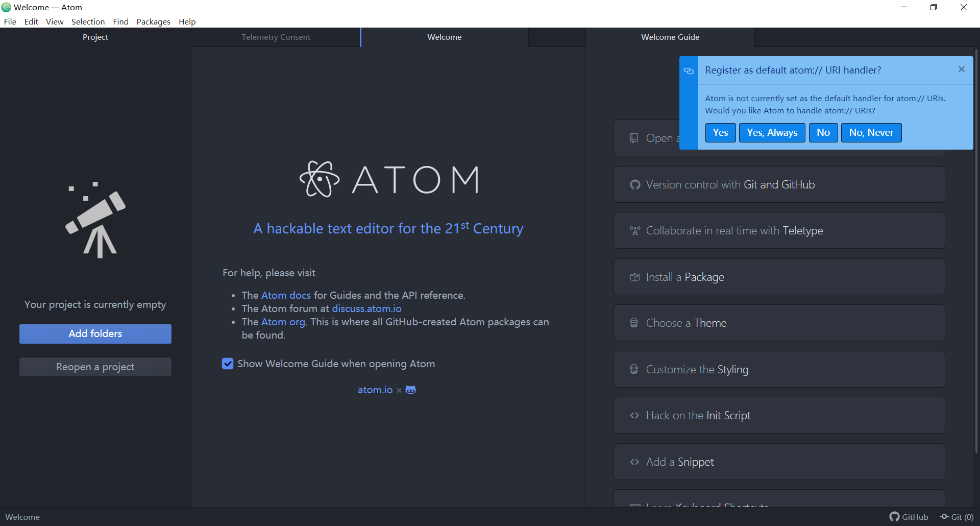Viewport: 980px width, 526px height.
Task: Expand the Choose a Theme section
Action: tap(779, 323)
